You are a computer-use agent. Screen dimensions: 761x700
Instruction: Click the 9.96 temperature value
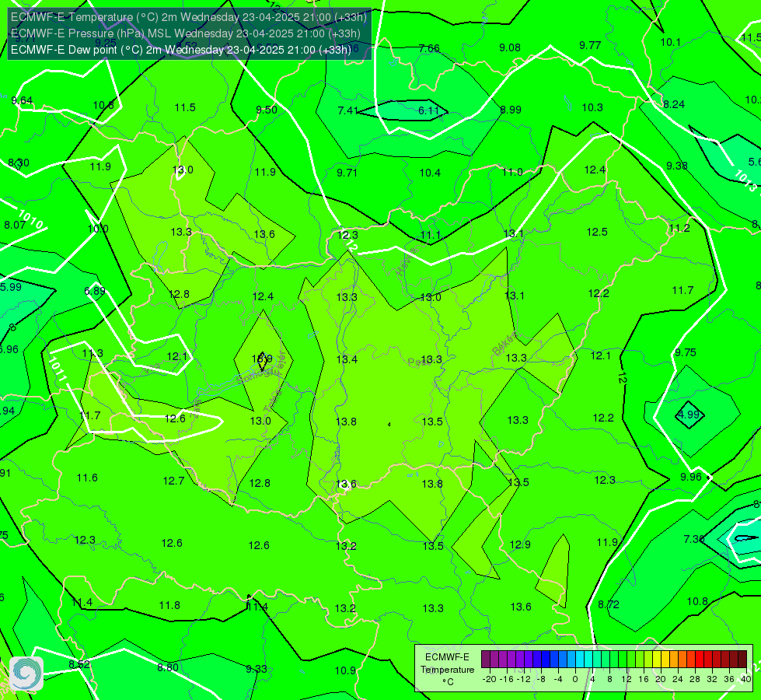coord(690,477)
